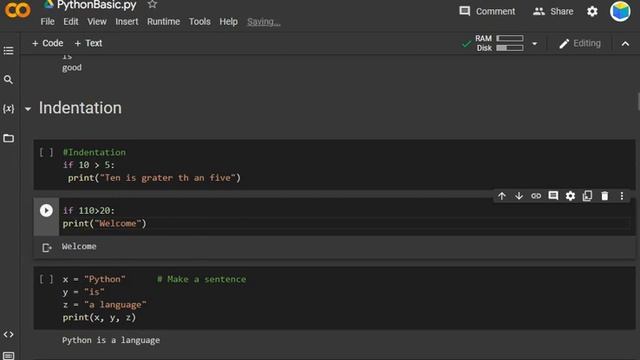Click the Indentation heading text
The image size is (640, 360).
[x=80, y=108]
